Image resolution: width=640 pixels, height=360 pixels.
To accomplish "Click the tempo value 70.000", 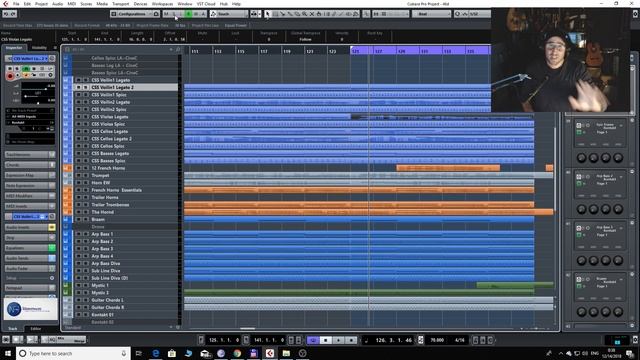I will pos(437,340).
